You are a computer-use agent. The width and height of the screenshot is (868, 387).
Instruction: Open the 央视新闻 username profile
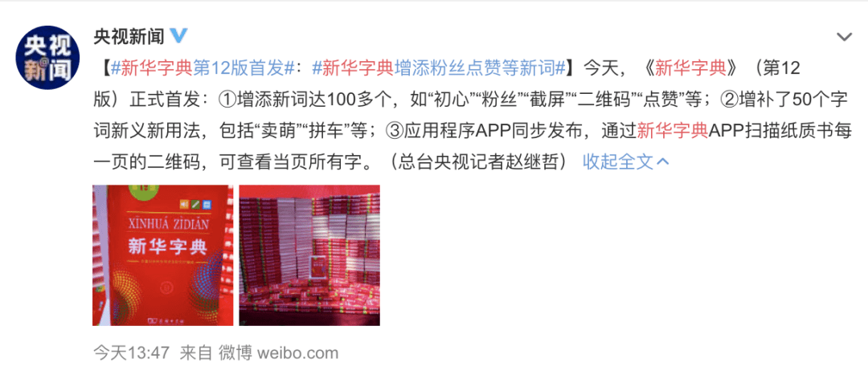(129, 37)
